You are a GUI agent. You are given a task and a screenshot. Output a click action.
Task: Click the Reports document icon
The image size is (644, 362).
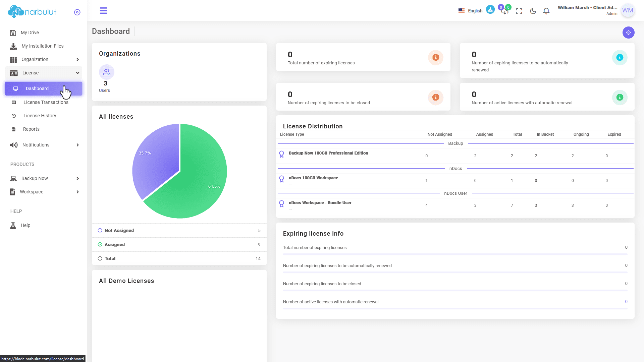(14, 129)
